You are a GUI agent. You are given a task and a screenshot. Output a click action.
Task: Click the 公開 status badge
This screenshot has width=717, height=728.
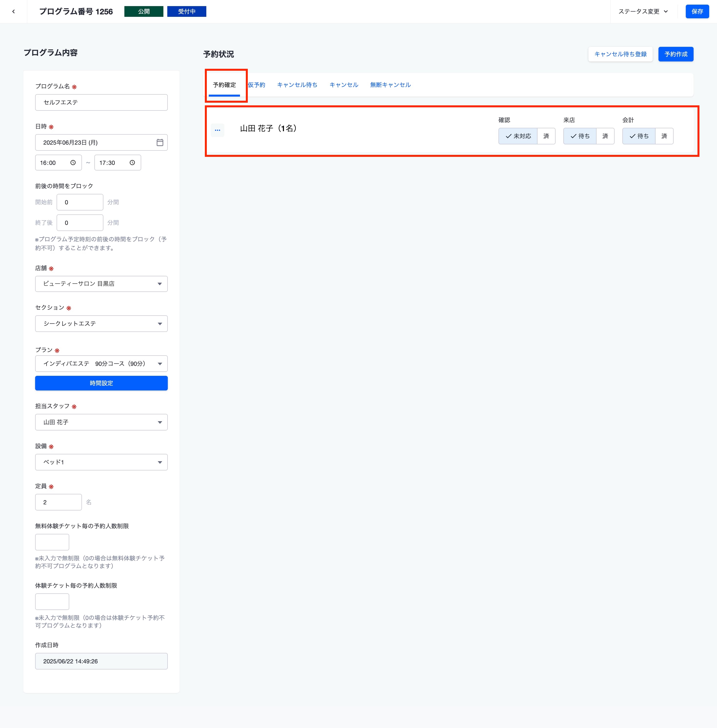click(x=144, y=11)
